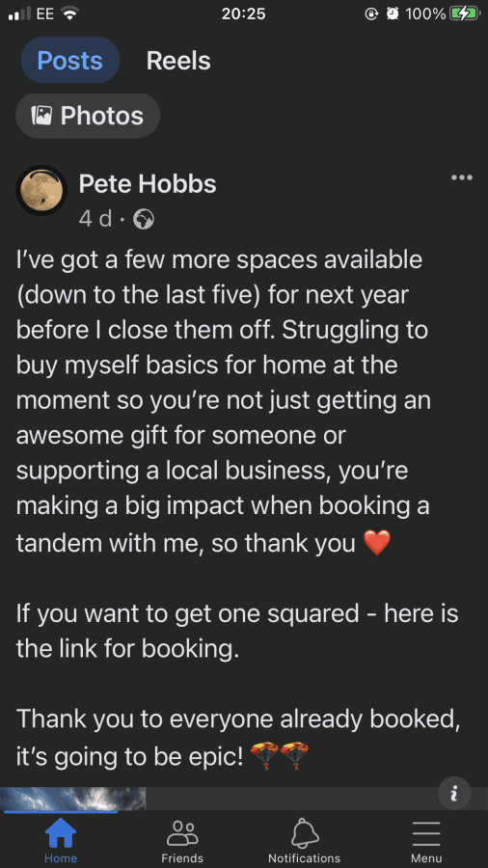Tap the Pete Hobbs name link
Image resolution: width=488 pixels, height=868 pixels.
[x=148, y=184]
